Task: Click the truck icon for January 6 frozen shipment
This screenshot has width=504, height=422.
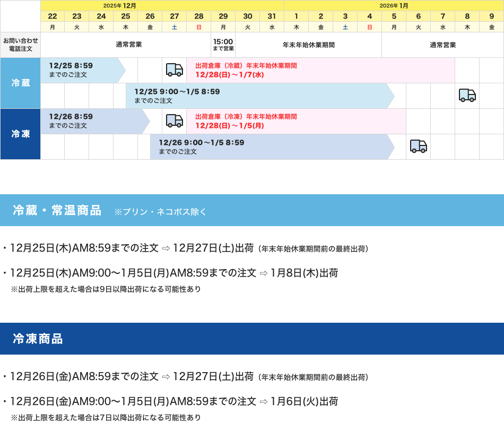Action: tap(418, 146)
